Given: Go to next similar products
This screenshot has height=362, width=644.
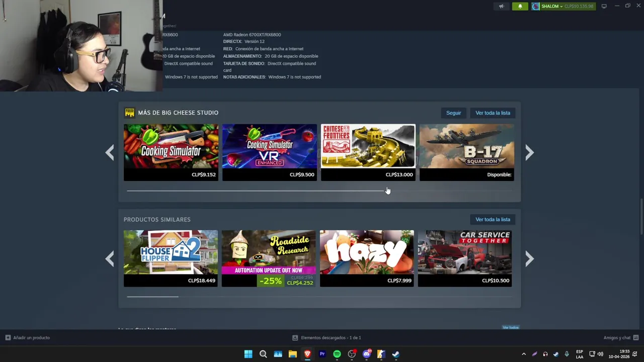Looking at the screenshot, I should 529,258.
